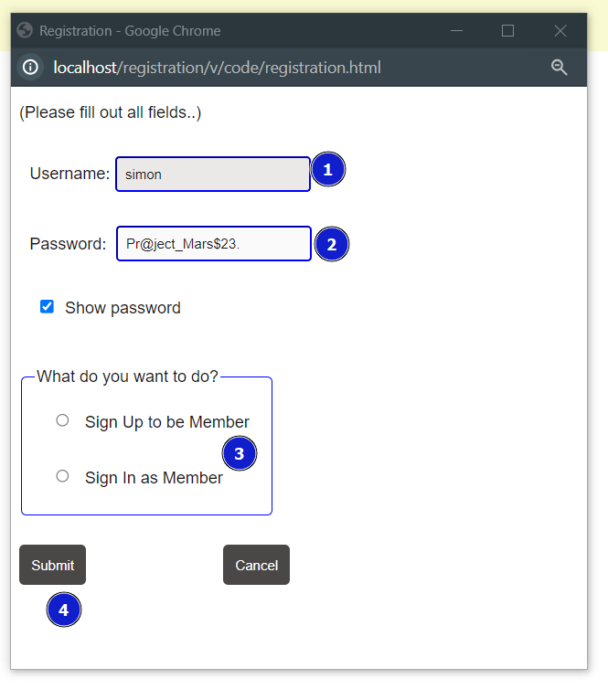Minimize the Registration Chrome window
This screenshot has height=700, width=608.
pyautogui.click(x=456, y=31)
